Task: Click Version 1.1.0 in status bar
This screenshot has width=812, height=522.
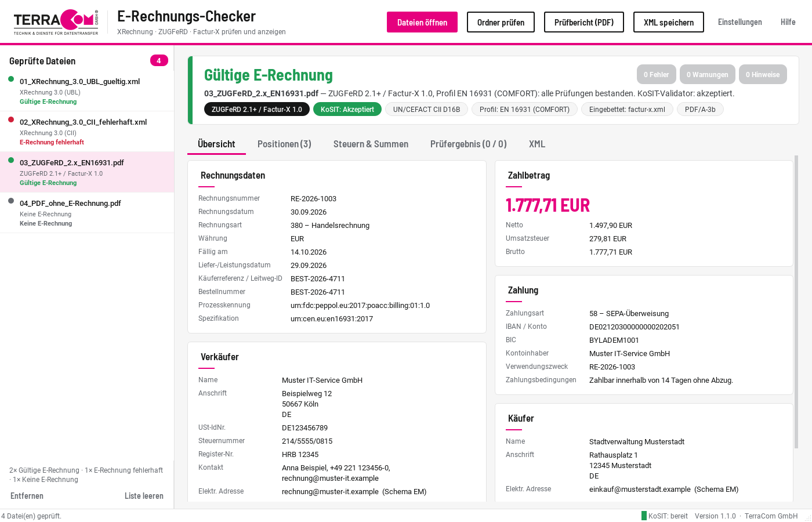Action: pos(715,516)
